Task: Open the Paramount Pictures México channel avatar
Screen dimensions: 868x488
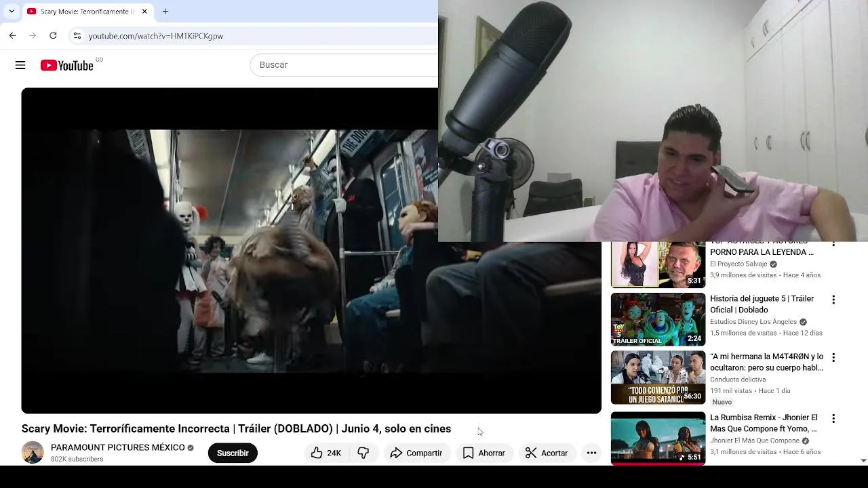Action: [x=33, y=453]
